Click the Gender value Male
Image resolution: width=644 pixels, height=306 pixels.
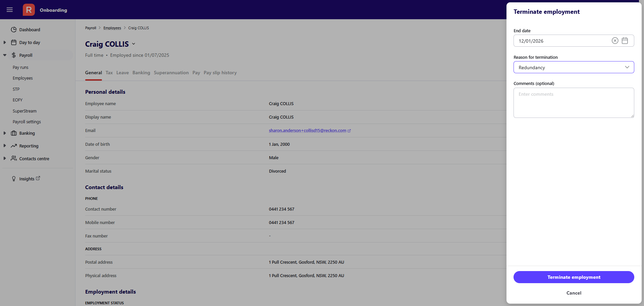(x=274, y=158)
